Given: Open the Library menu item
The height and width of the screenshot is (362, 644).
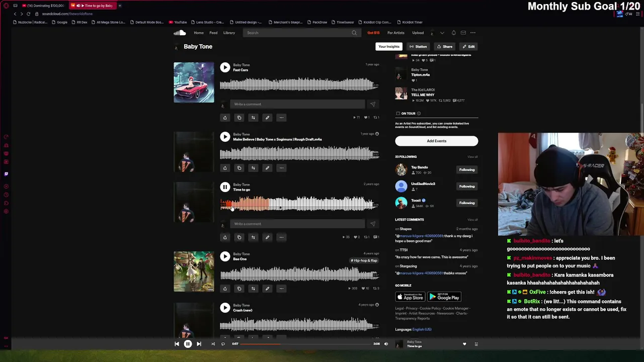Looking at the screenshot, I should point(229,33).
